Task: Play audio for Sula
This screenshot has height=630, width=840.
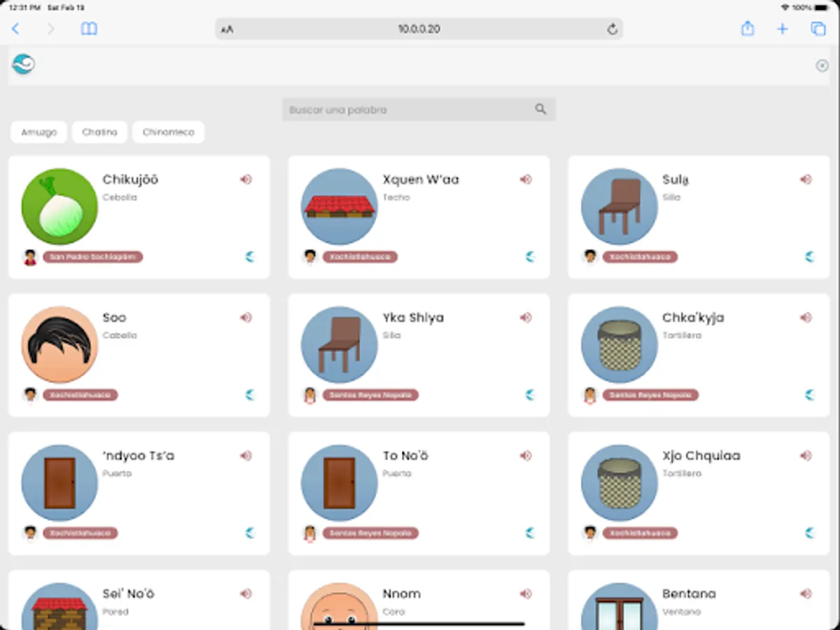Action: click(x=806, y=179)
